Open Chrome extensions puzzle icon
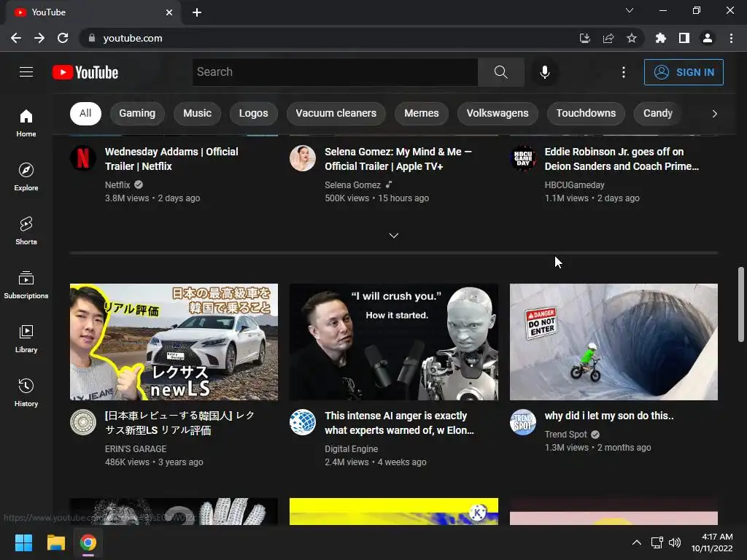The image size is (747, 560). pos(661,38)
